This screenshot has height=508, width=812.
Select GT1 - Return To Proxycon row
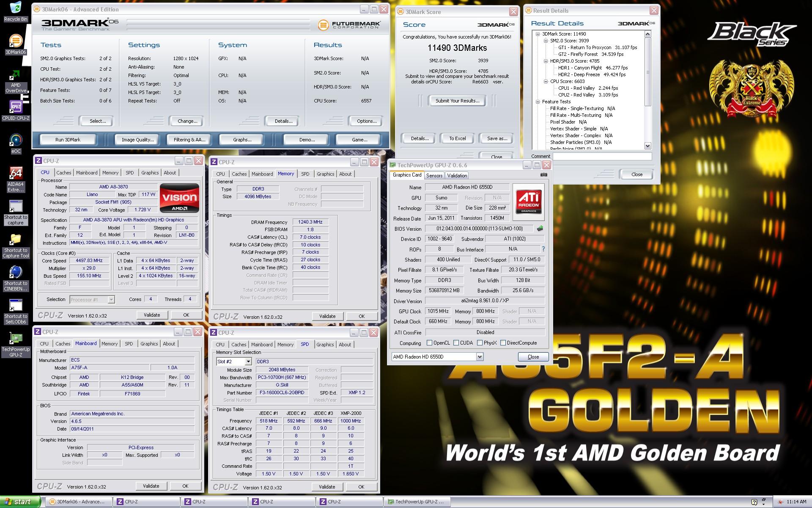pyautogui.click(x=598, y=47)
